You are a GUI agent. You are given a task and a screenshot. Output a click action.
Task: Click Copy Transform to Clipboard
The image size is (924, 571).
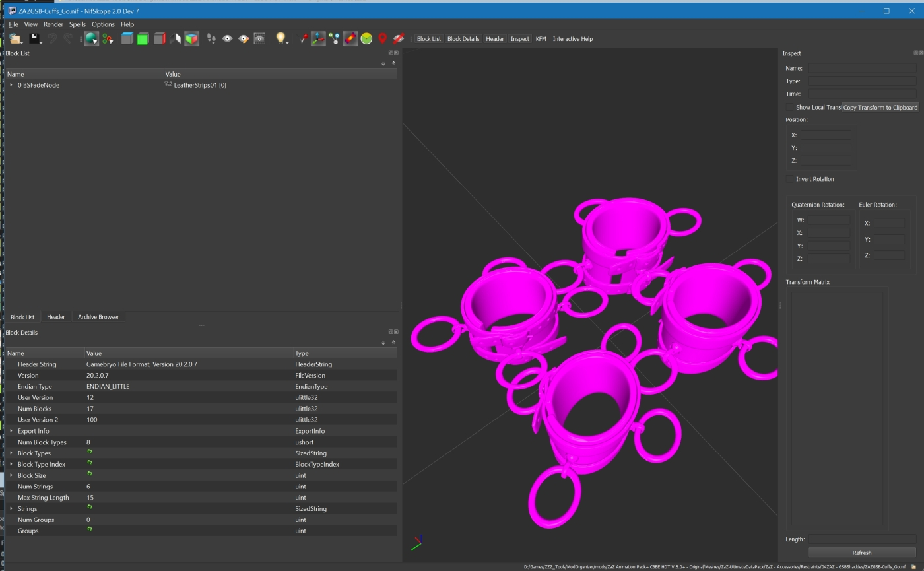(880, 107)
